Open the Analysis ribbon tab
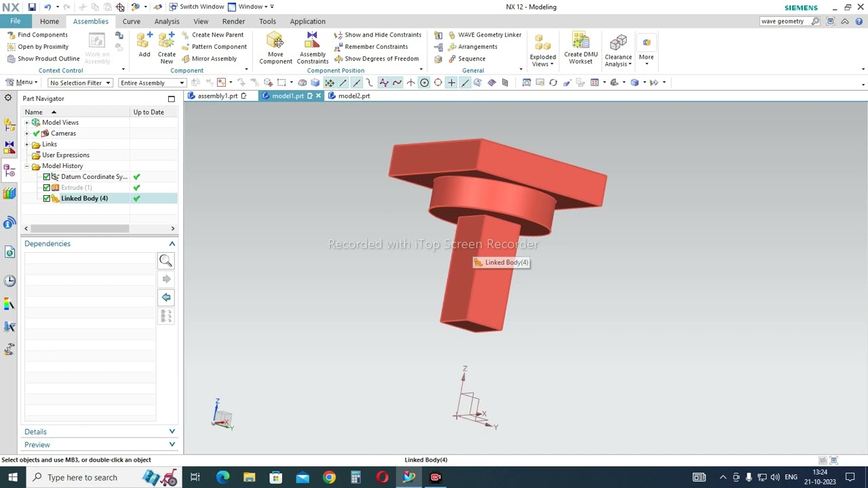This screenshot has width=868, height=488. point(167,21)
